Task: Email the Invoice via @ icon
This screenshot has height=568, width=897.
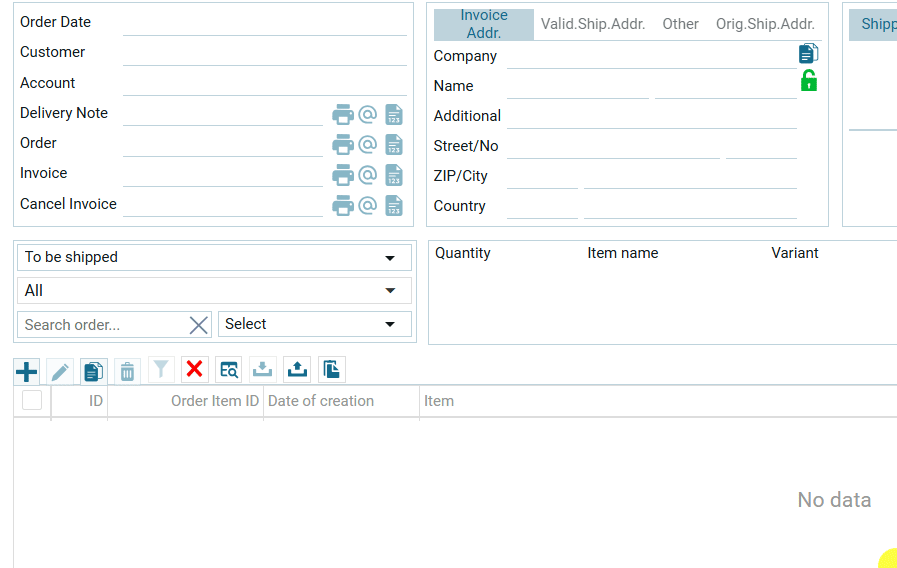Action: [368, 175]
